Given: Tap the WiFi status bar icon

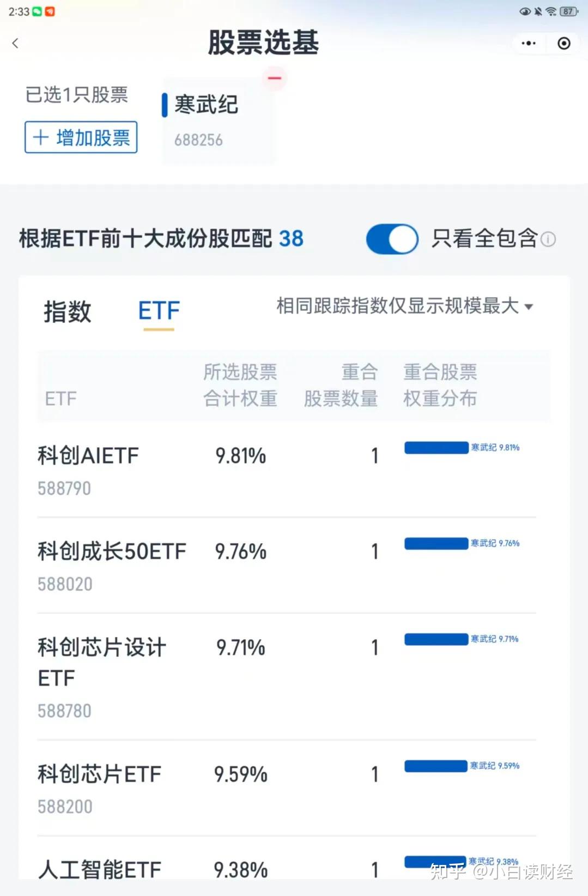Looking at the screenshot, I should pyautogui.click(x=551, y=11).
